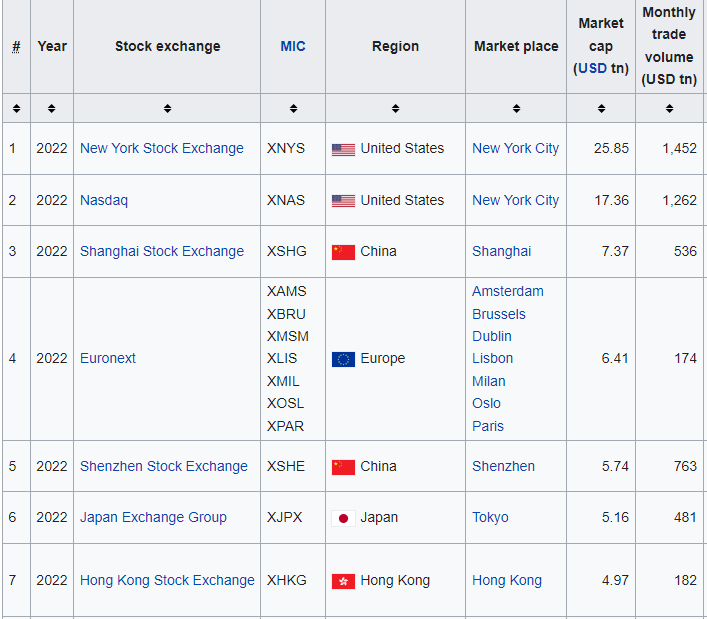This screenshot has height=619, width=707.
Task: Click the Europe flag icon
Action: 343,359
